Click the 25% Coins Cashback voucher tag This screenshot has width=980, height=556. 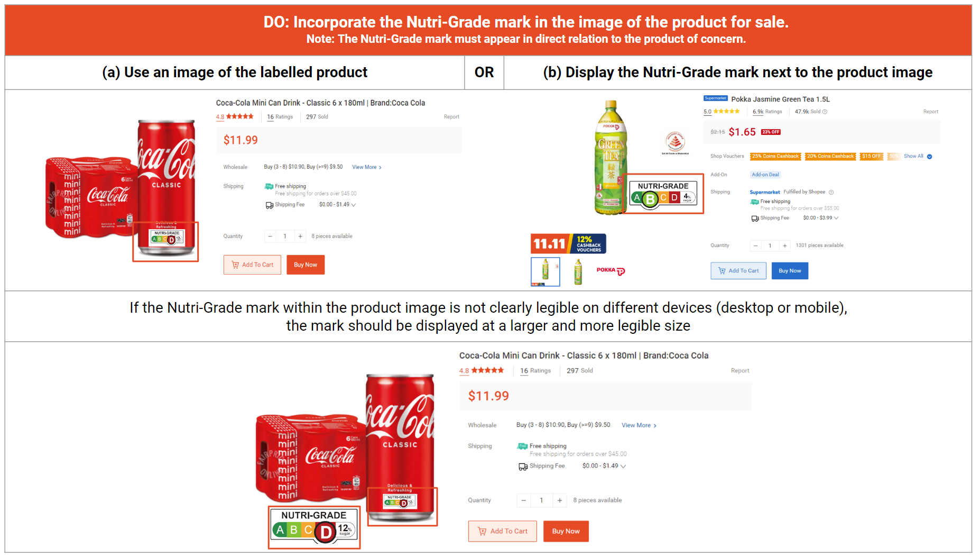tap(775, 156)
